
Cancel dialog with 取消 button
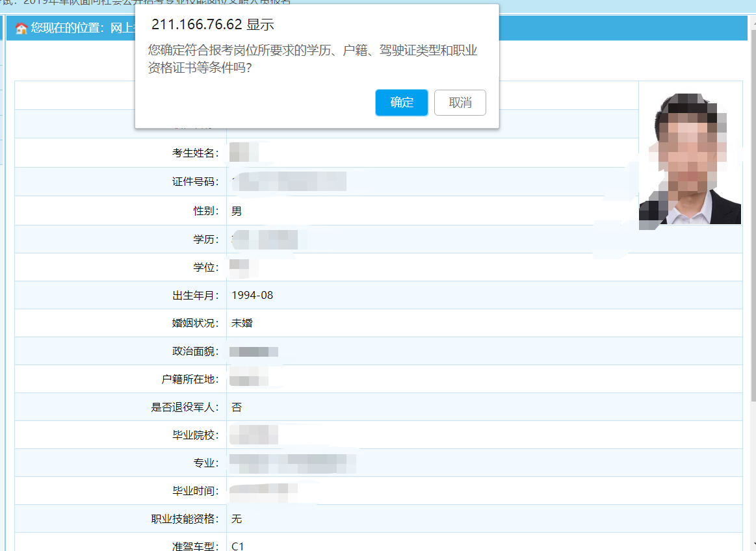click(460, 102)
